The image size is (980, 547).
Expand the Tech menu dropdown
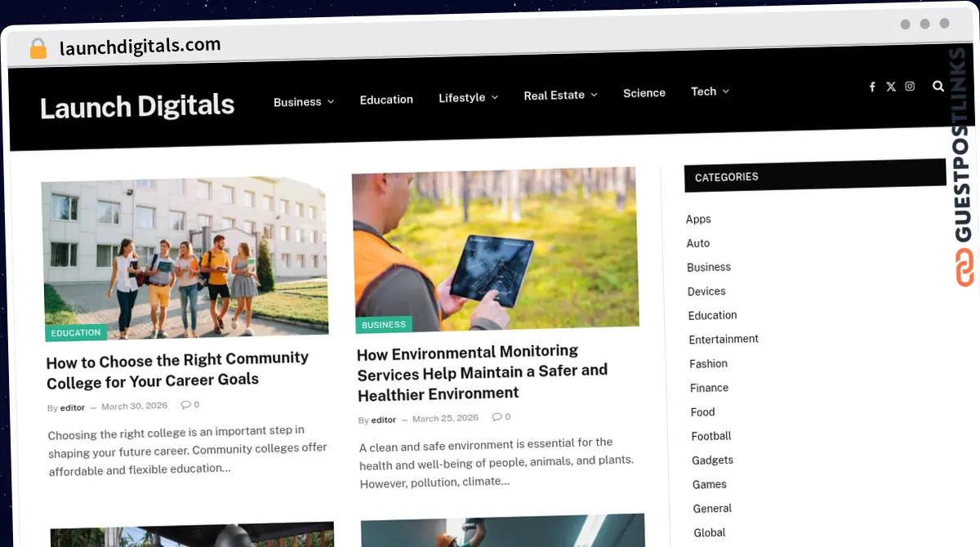tap(709, 91)
